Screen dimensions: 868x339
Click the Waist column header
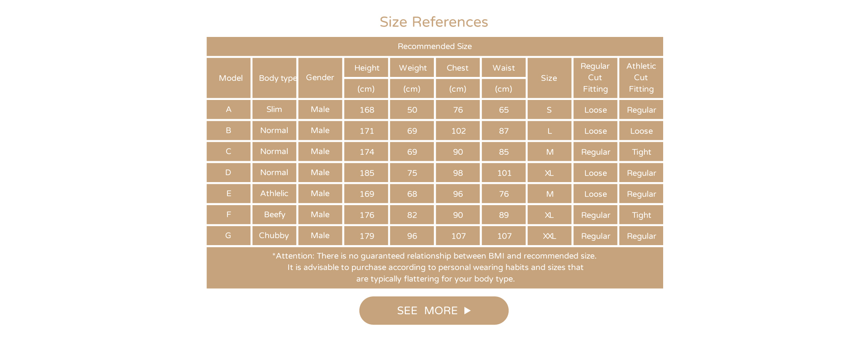coord(503,68)
